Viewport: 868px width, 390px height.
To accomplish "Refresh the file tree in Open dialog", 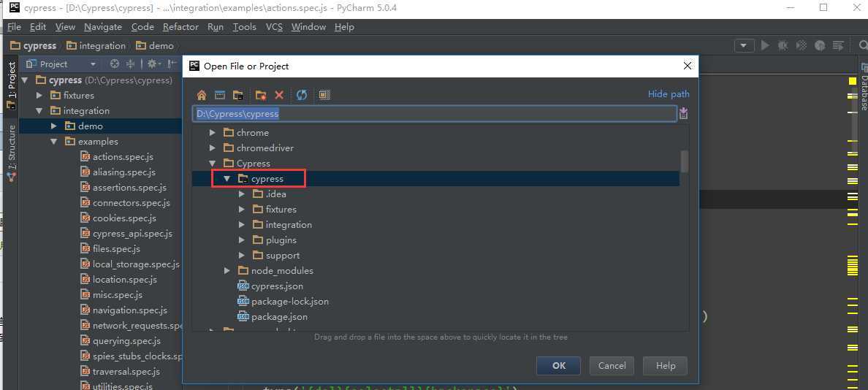I will click(x=302, y=95).
